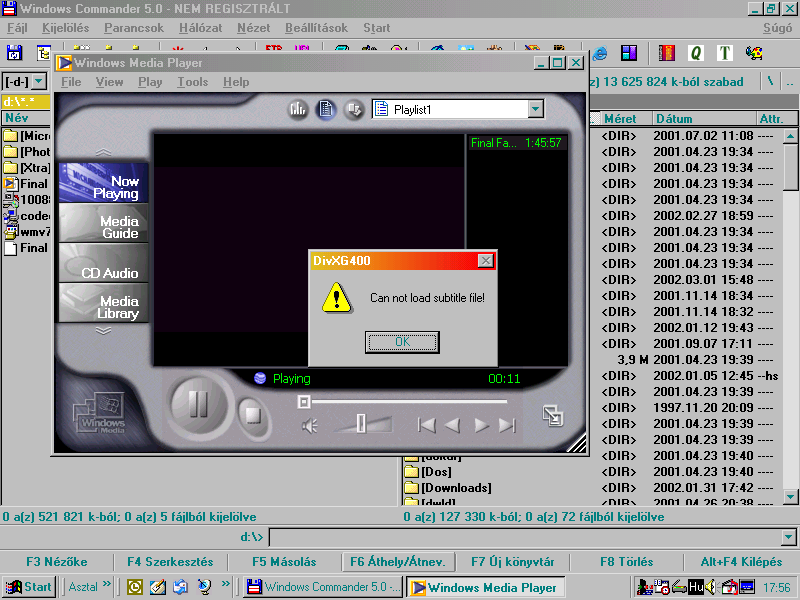Mute the player's speaker icon

(x=310, y=426)
